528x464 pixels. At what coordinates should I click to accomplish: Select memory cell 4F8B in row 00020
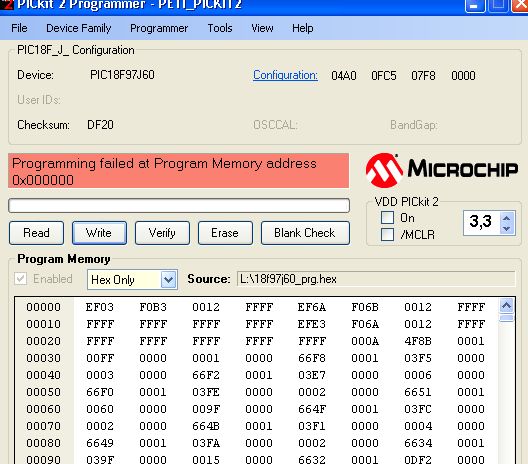click(x=418, y=341)
